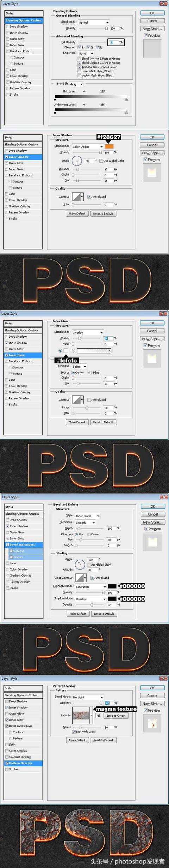Open the Gloss Contour thumbnail in Bevel and Emboss
The image size is (169, 868).
pos(79,578)
